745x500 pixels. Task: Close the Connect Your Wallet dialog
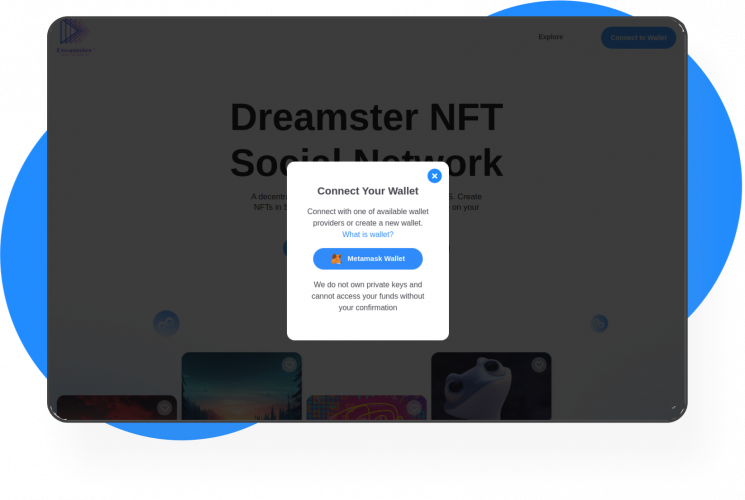434,176
